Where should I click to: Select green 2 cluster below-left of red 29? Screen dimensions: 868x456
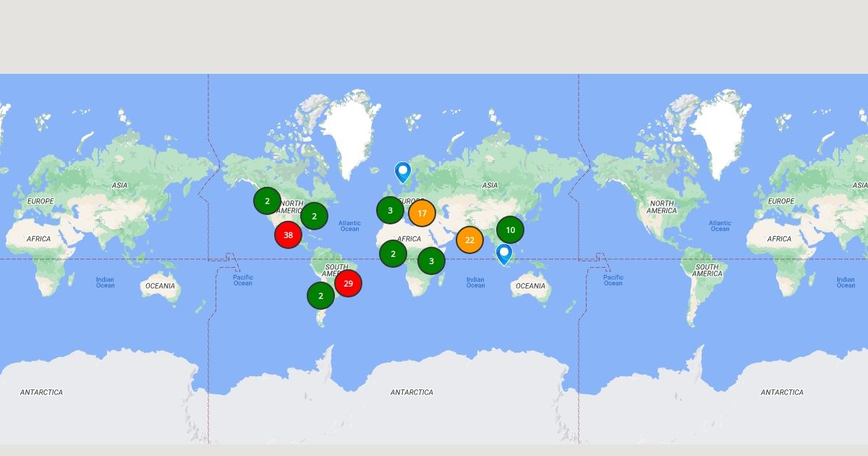(320, 295)
